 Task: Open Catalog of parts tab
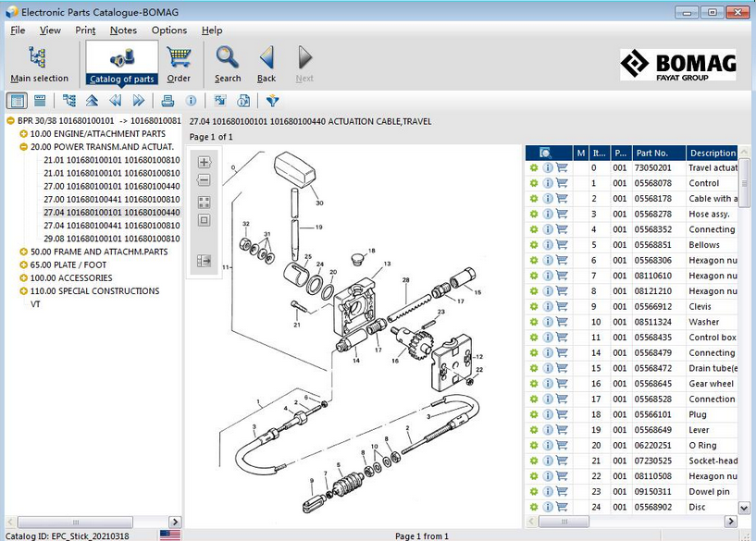click(x=121, y=63)
